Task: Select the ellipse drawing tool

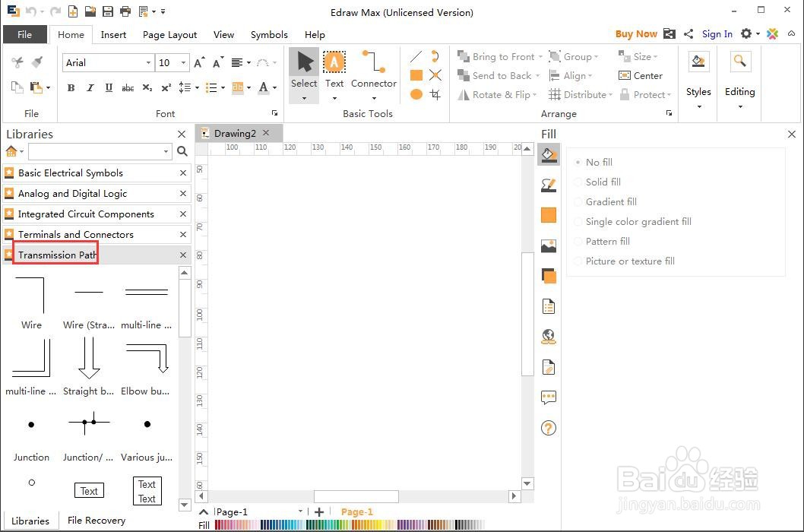Action: 416,94
